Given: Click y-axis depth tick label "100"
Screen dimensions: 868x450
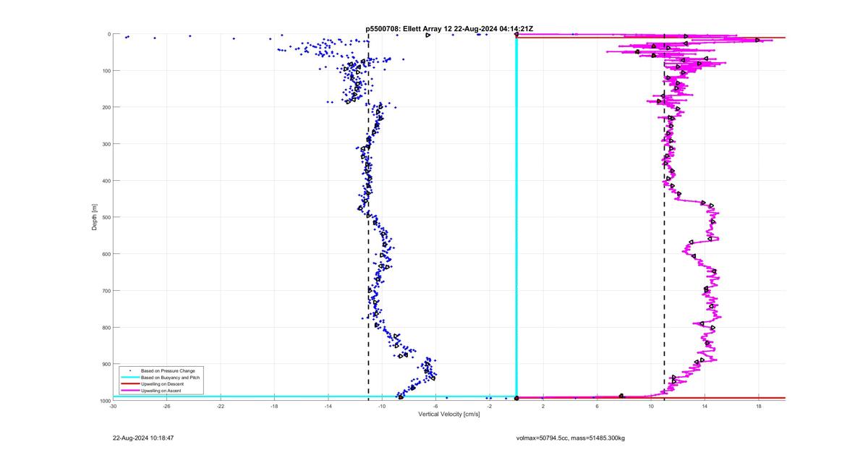Looking at the screenshot, I should pyautogui.click(x=105, y=71).
